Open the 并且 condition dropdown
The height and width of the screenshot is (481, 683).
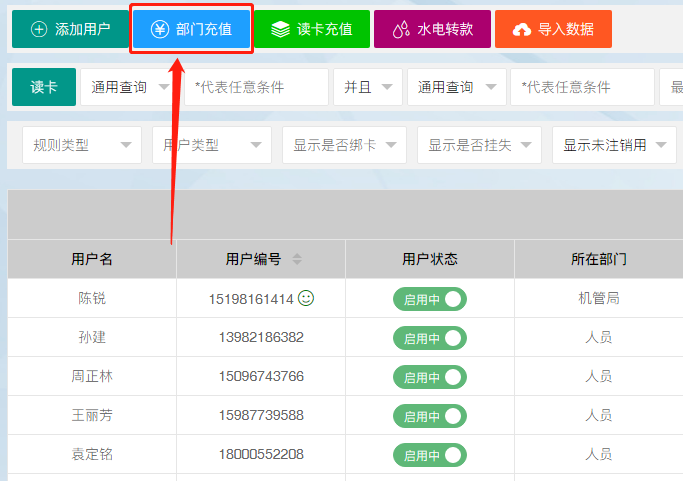(367, 87)
